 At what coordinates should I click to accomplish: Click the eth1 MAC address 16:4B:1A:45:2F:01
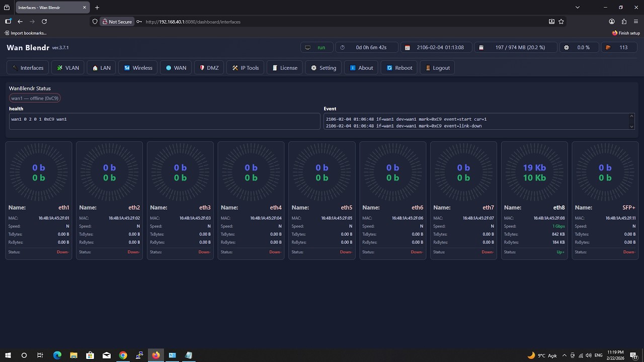(x=54, y=218)
